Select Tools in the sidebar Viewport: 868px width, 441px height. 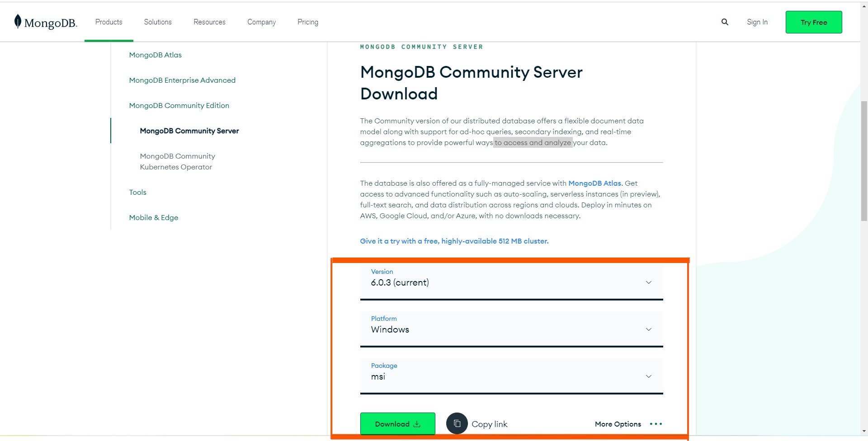[x=137, y=192]
